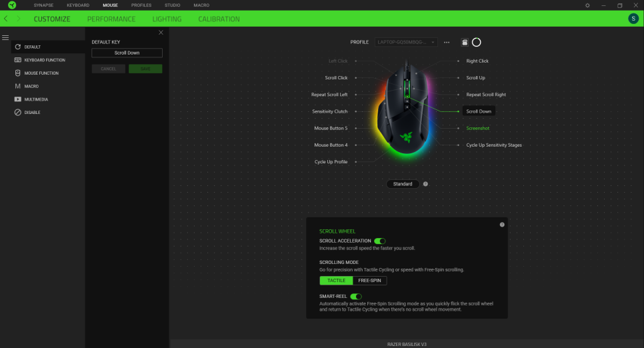
Task: Open the Keyboard top menu
Action: click(x=78, y=5)
